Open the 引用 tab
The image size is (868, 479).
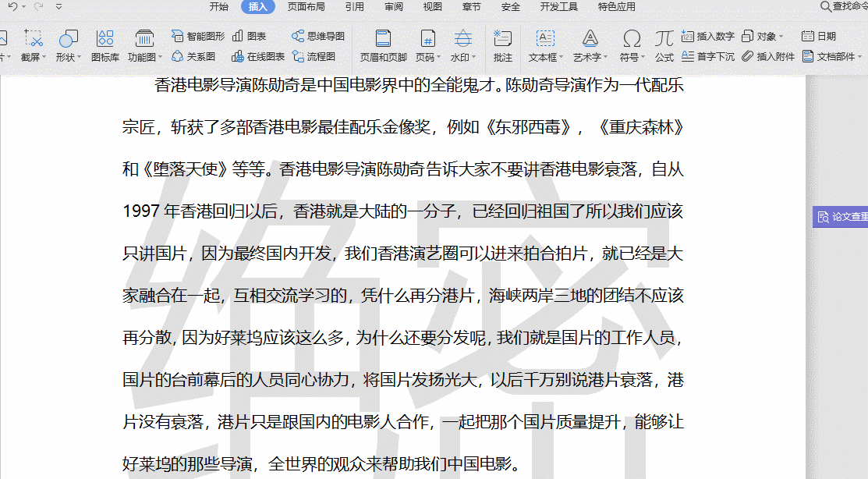click(354, 7)
